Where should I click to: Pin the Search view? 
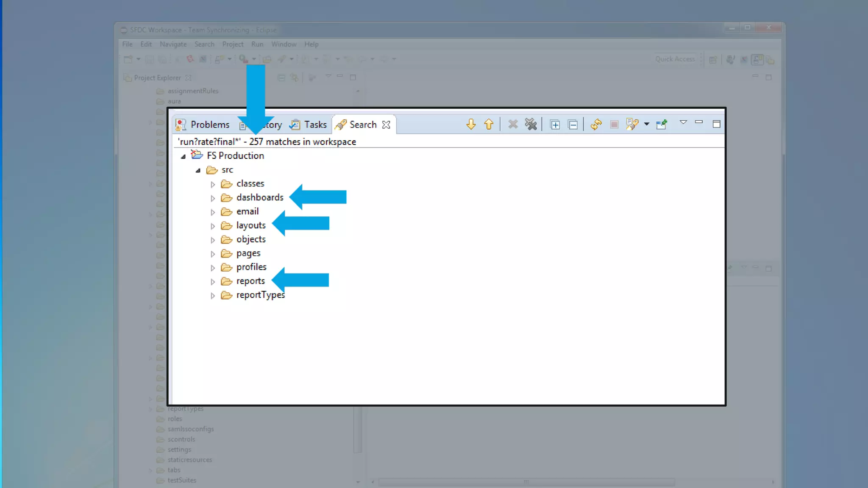coord(661,124)
